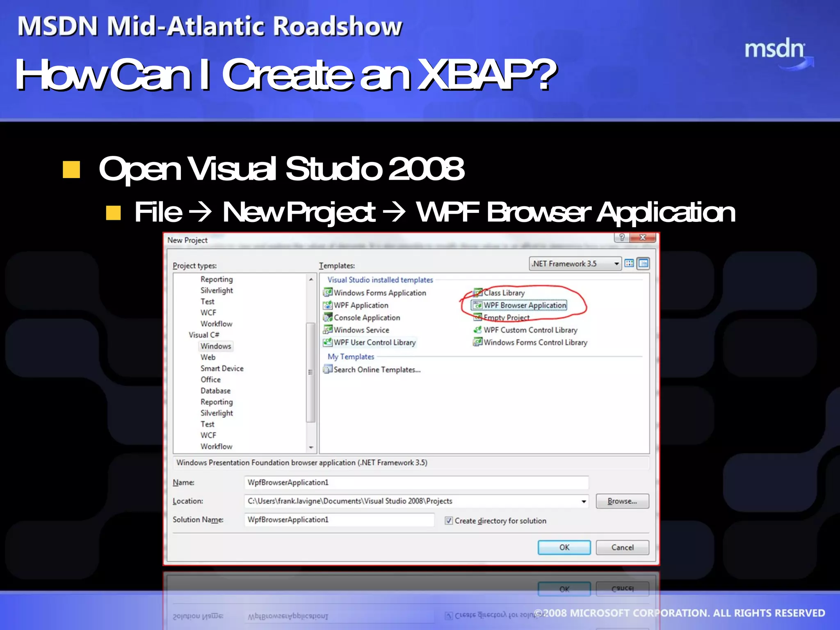Select the WPF Application template icon
Viewport: 840px width, 630px height.
[x=327, y=305]
